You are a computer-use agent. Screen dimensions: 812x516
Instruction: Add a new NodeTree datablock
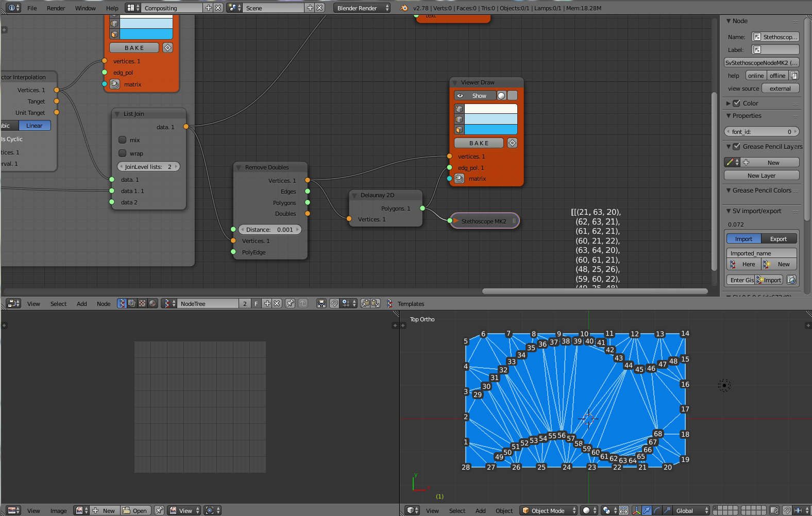pyautogui.click(x=267, y=303)
